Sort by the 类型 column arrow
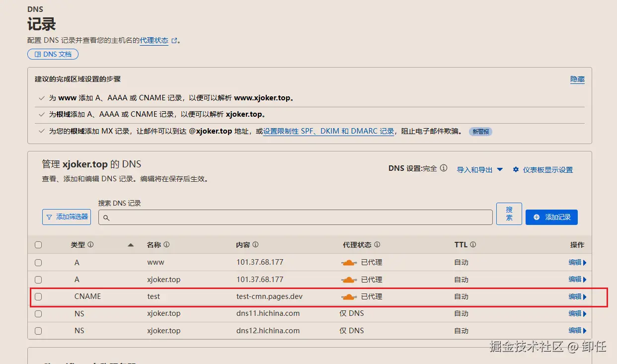 [131, 245]
